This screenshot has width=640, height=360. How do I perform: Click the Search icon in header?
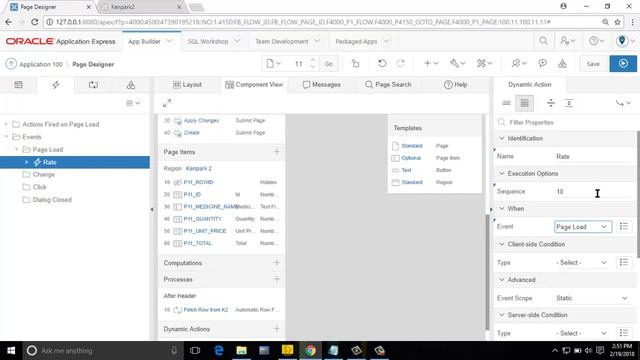click(x=543, y=41)
